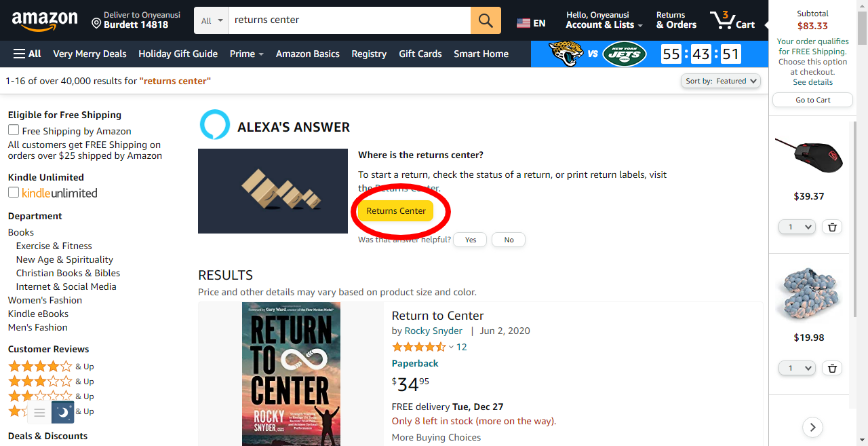Open the Gift Cards nav item
The image size is (868, 446).
(x=420, y=54)
